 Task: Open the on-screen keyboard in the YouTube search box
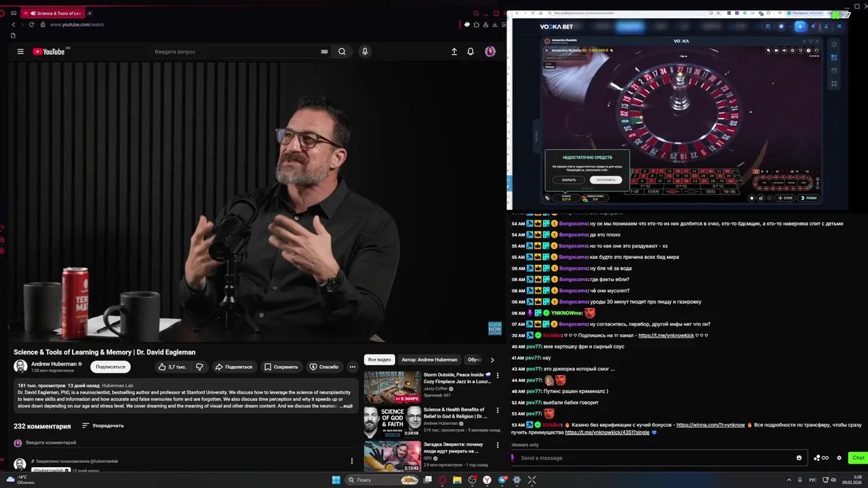point(324,52)
